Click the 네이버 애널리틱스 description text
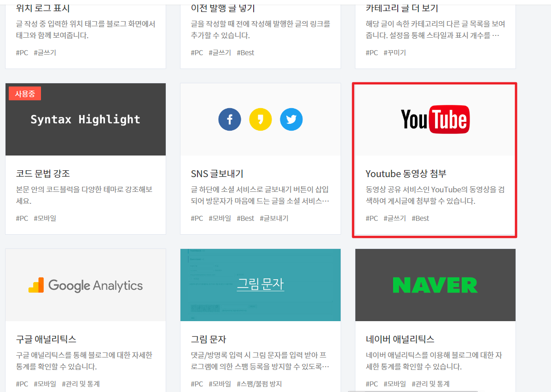This screenshot has height=392, width=551. tap(434, 361)
